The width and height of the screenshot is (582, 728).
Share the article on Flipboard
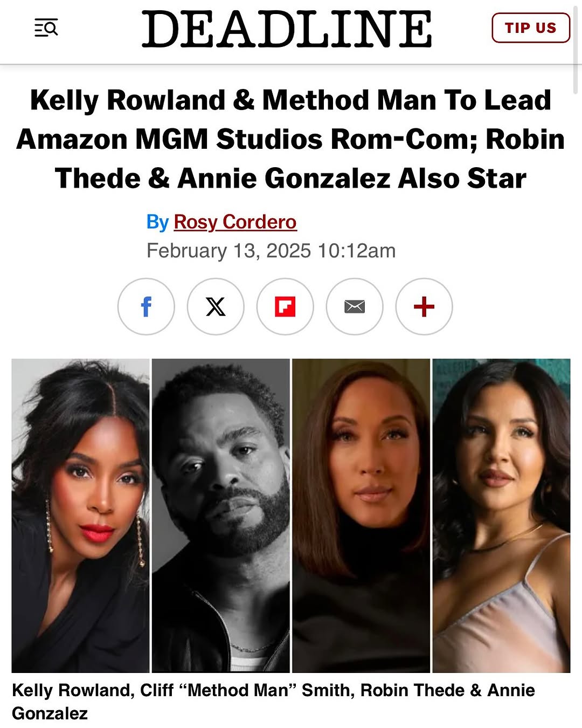point(285,306)
